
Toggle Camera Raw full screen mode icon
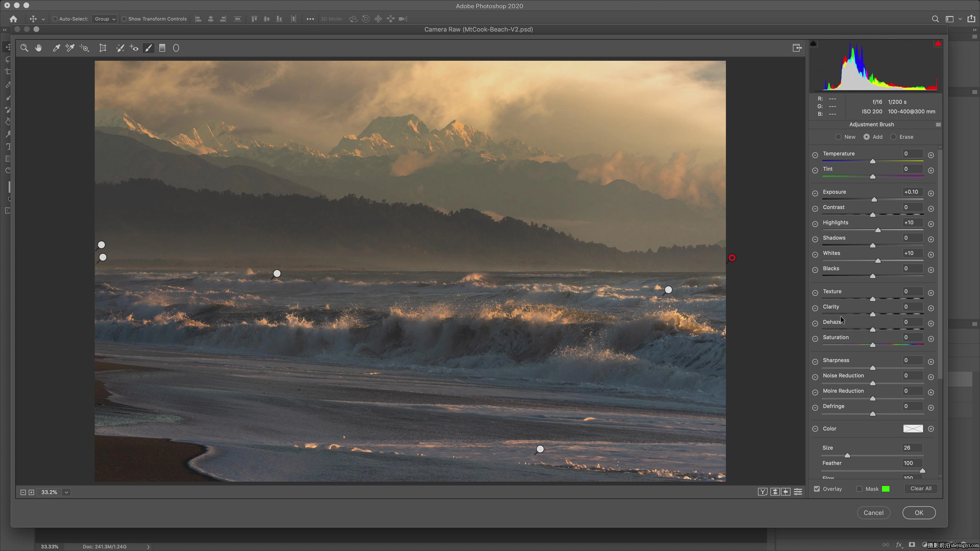pyautogui.click(x=797, y=48)
